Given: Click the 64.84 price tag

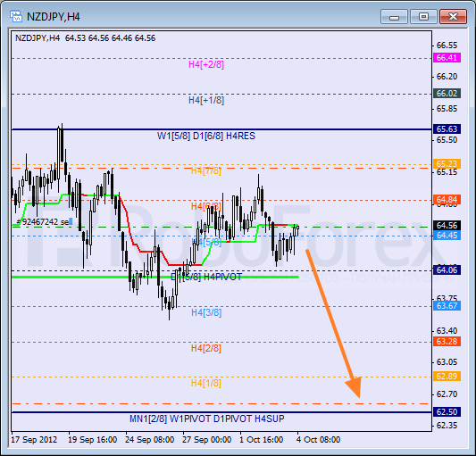Looking at the screenshot, I should [x=447, y=200].
